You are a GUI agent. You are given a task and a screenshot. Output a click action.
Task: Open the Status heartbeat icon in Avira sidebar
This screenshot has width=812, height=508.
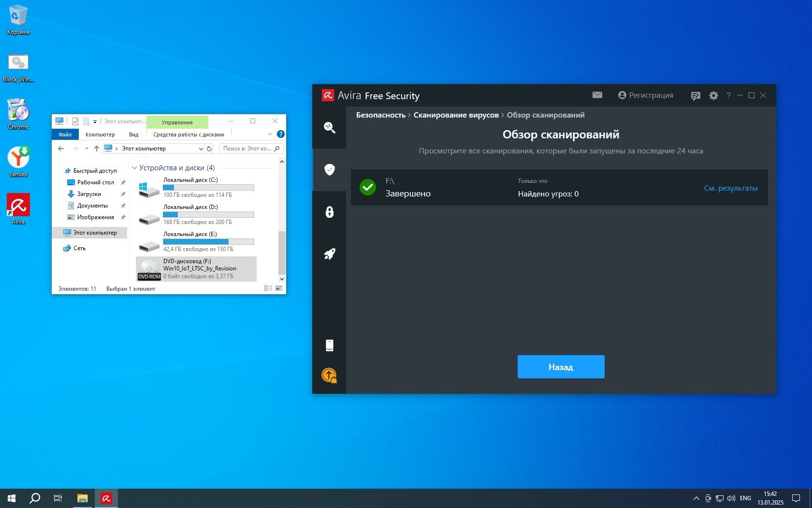pyautogui.click(x=329, y=127)
